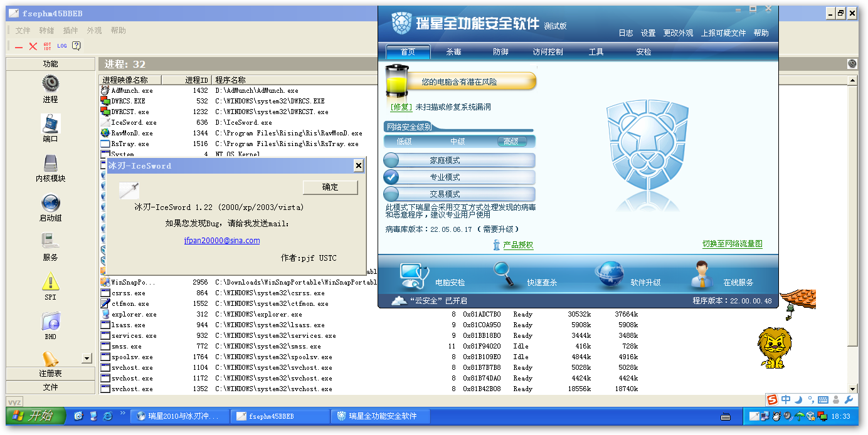This screenshot has height=435, width=868.
Task: Open IceSword 转储 menu
Action: point(47,31)
